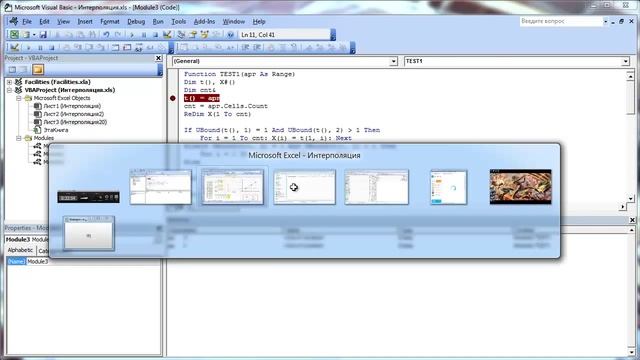Open the Tools menu
This screenshot has height=360, width=640.
178,22
